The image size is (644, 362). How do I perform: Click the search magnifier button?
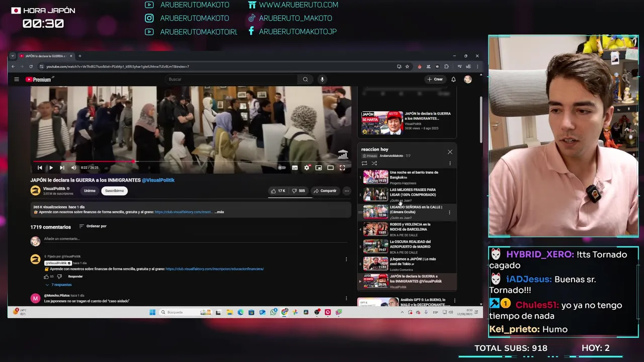pyautogui.click(x=305, y=79)
